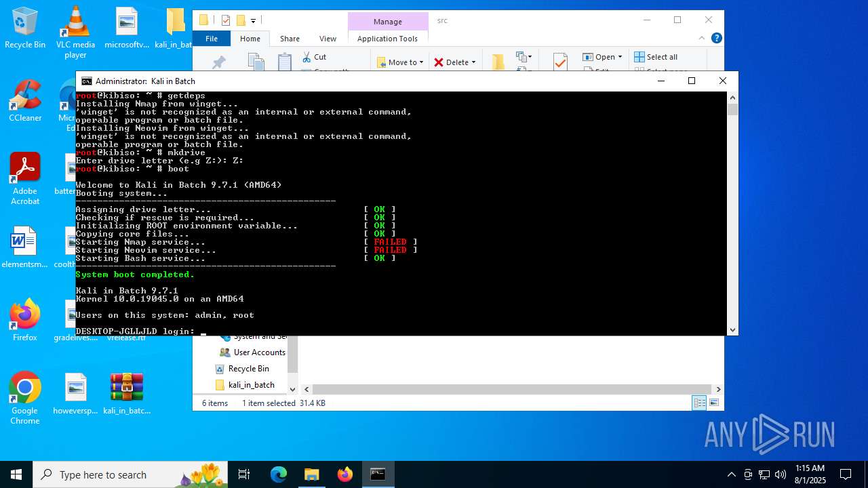Screen dimensions: 868x488
Task: Open the Action Center notifications
Action: [x=846, y=474]
